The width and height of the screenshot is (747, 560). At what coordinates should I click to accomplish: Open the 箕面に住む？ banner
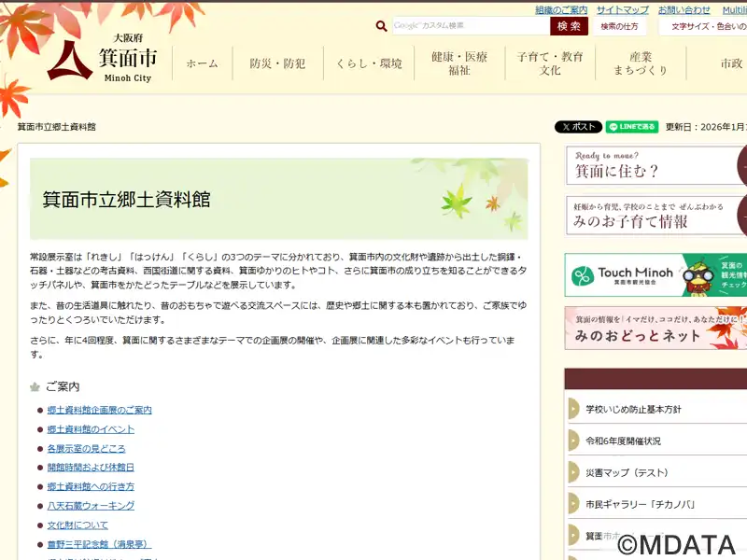pos(655,165)
